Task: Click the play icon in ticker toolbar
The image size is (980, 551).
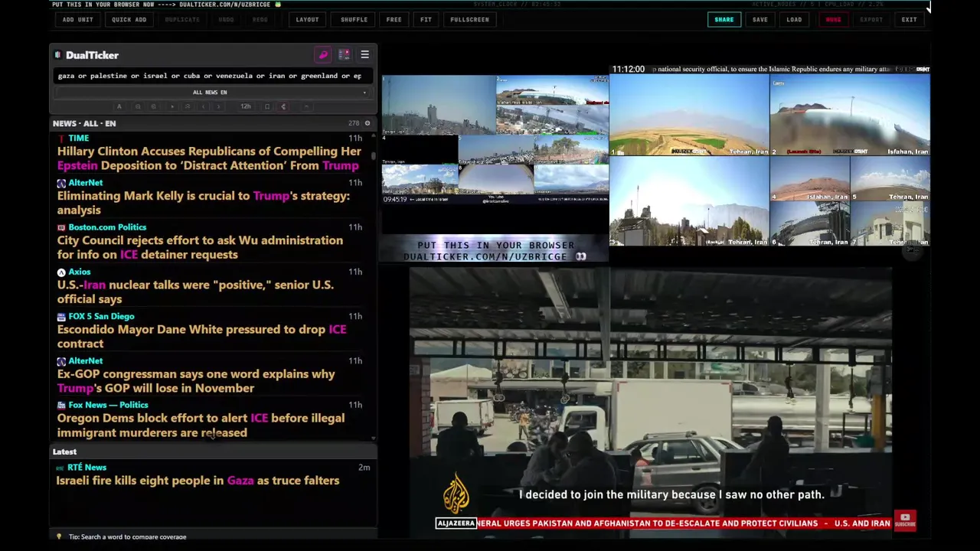Action: pos(172,106)
